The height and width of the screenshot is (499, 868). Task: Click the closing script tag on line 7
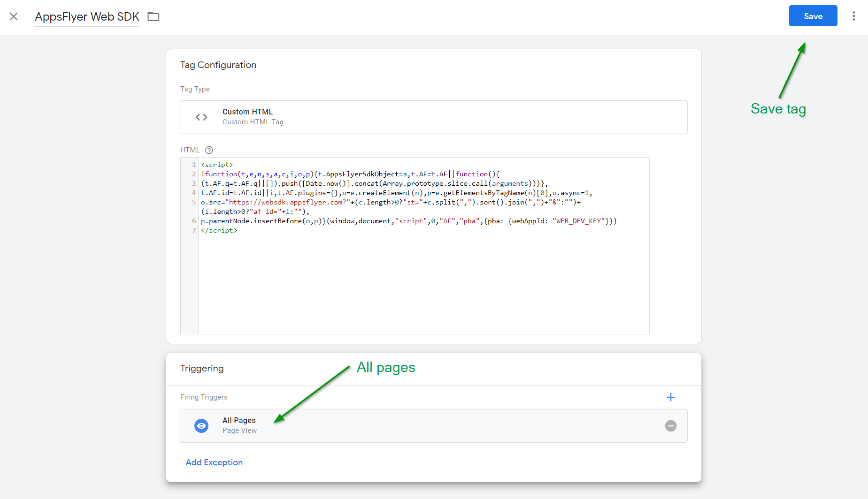click(x=219, y=230)
